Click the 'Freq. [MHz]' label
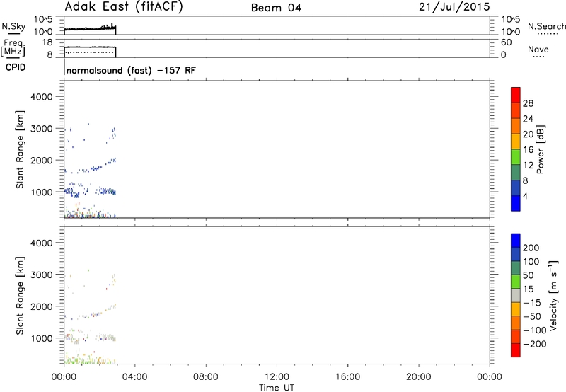This screenshot has width=566, height=392. [x=13, y=48]
